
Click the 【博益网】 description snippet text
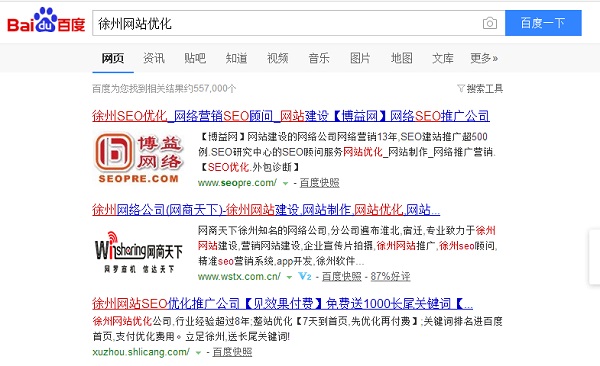(347, 152)
